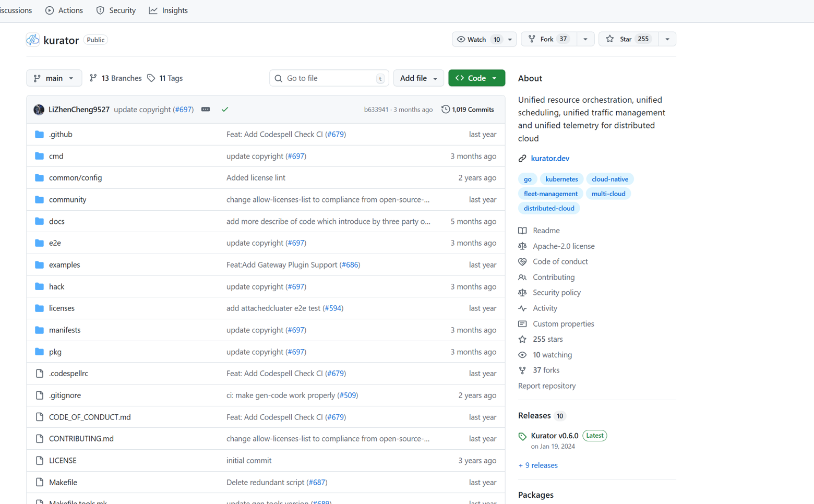Open the + 9 releases link
The image size is (814, 504).
[538, 465]
